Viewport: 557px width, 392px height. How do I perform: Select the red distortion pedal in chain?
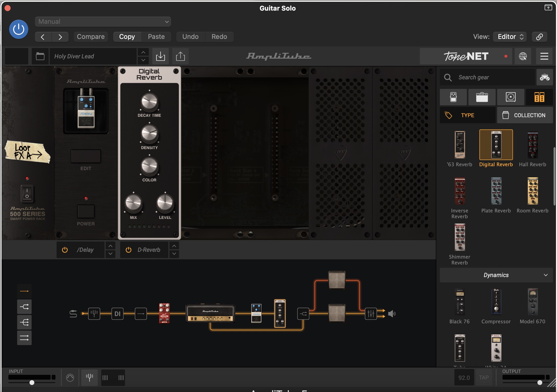tap(164, 313)
